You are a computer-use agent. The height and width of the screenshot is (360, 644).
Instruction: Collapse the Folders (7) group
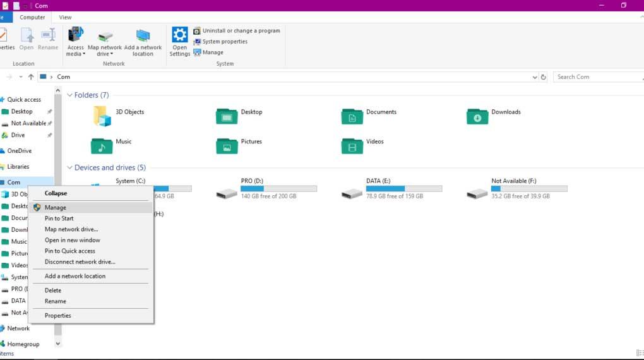coord(70,95)
